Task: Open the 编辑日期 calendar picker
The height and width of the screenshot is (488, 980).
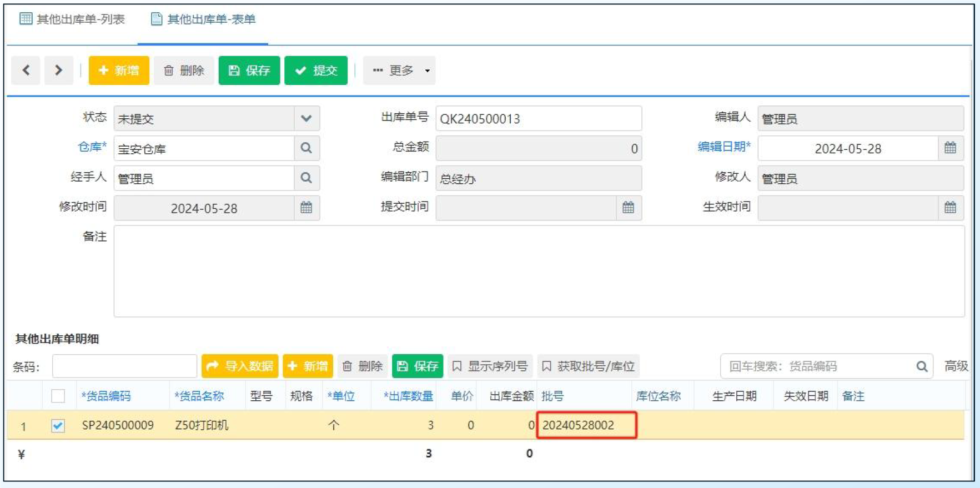Action: pos(950,148)
